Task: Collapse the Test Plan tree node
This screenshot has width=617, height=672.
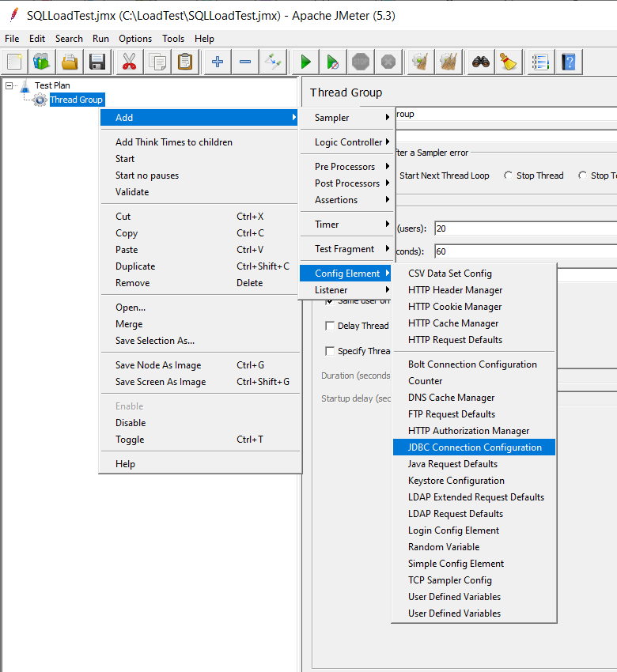Action: [x=9, y=85]
